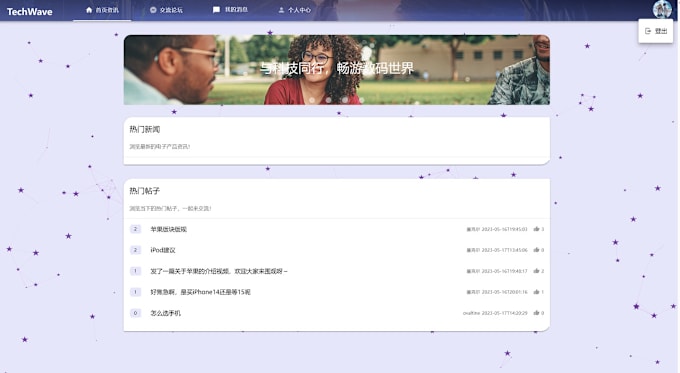The height and width of the screenshot is (373, 680).
Task: Click the chat bubble messages icon
Action: click(216, 10)
